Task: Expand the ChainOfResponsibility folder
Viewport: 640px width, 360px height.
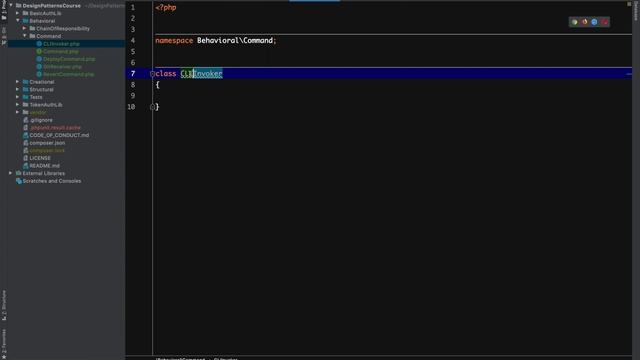Action: pos(24,28)
